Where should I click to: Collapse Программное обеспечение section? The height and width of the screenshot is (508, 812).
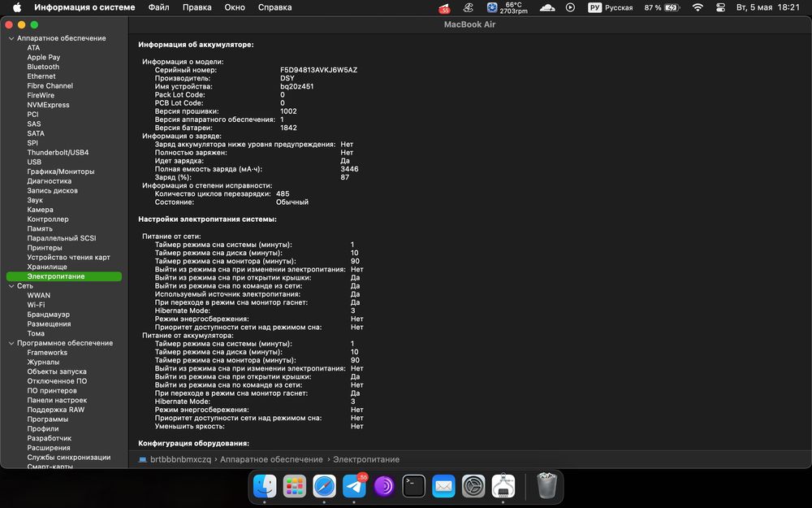point(11,343)
